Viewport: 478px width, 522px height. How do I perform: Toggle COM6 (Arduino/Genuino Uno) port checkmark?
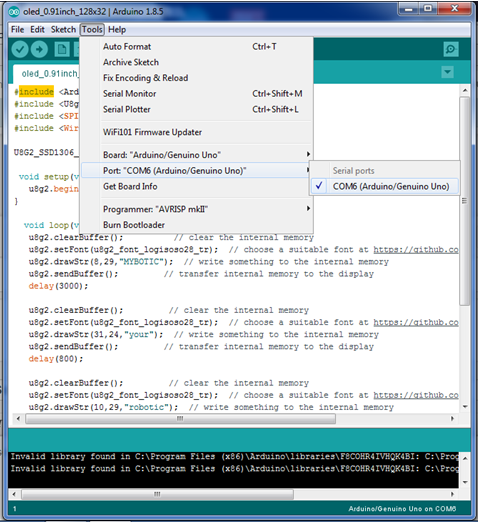coord(385,186)
